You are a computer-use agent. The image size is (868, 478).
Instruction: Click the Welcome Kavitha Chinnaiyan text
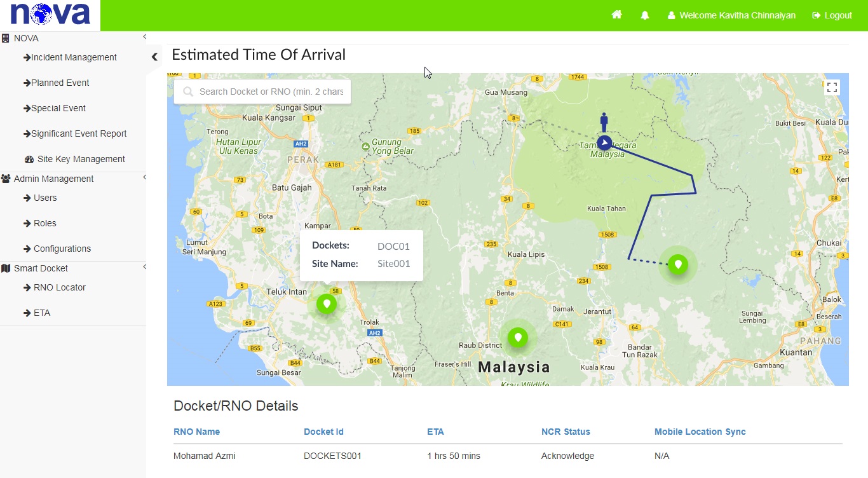(x=737, y=15)
